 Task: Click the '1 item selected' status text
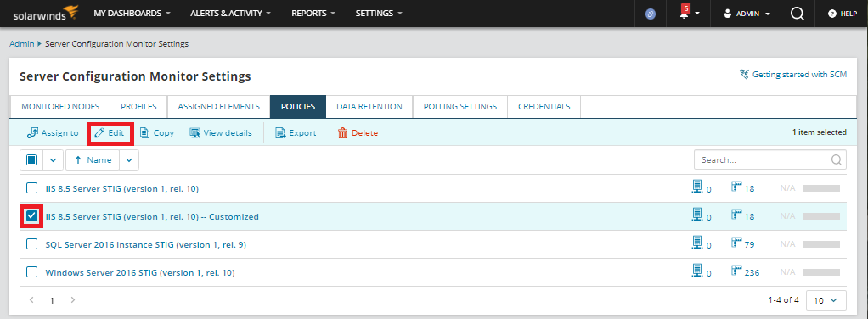[x=820, y=132]
